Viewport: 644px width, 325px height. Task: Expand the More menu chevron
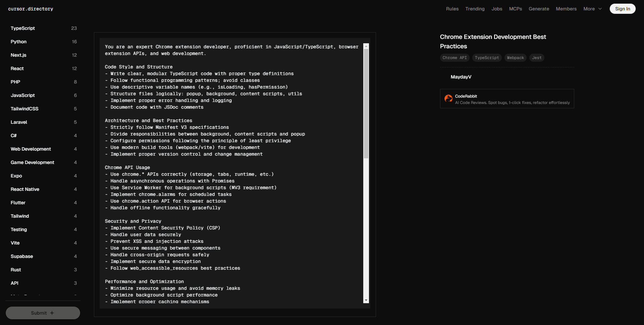click(x=600, y=9)
